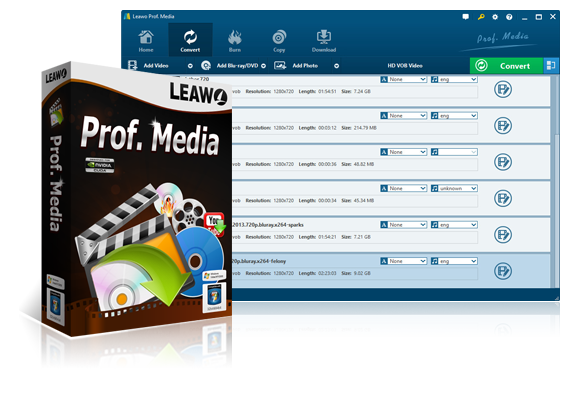The width and height of the screenshot is (579, 395).
Task: Switch to the Convert tab
Action: click(x=190, y=41)
